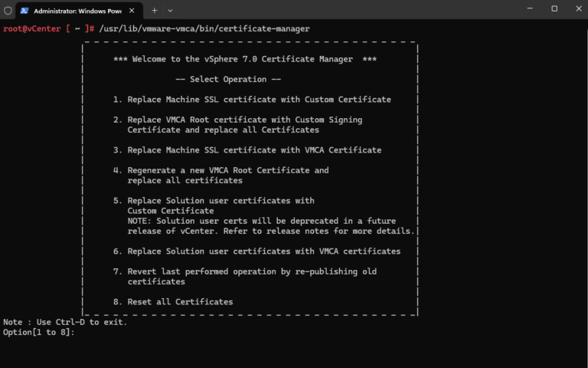The height and width of the screenshot is (368, 588).
Task: Click the Ctrl-D to exit note line
Action: (x=65, y=322)
